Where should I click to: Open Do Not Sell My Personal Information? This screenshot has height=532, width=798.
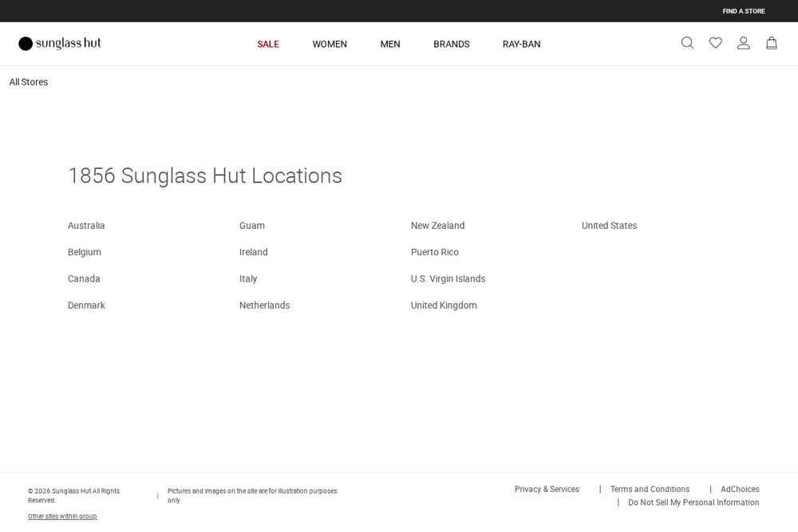click(693, 502)
